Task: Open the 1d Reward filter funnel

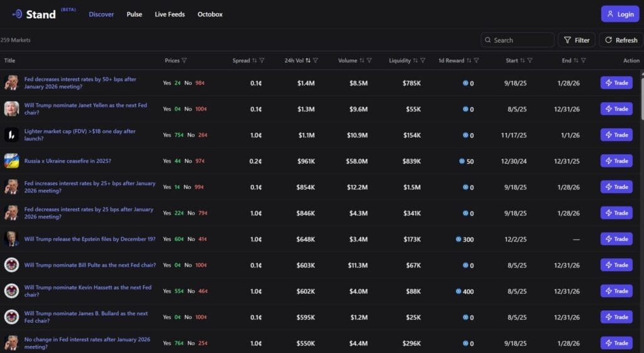Action: click(x=477, y=60)
